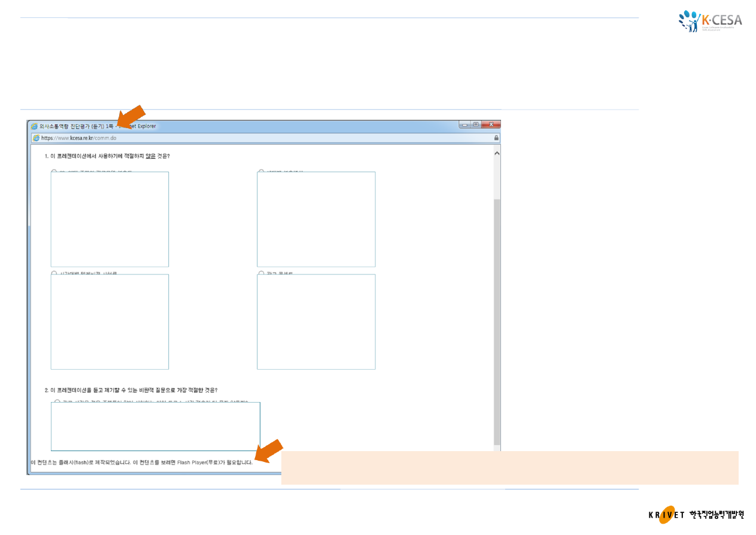
Task: Click the page icon beside the https URL
Action: pyautogui.click(x=36, y=138)
